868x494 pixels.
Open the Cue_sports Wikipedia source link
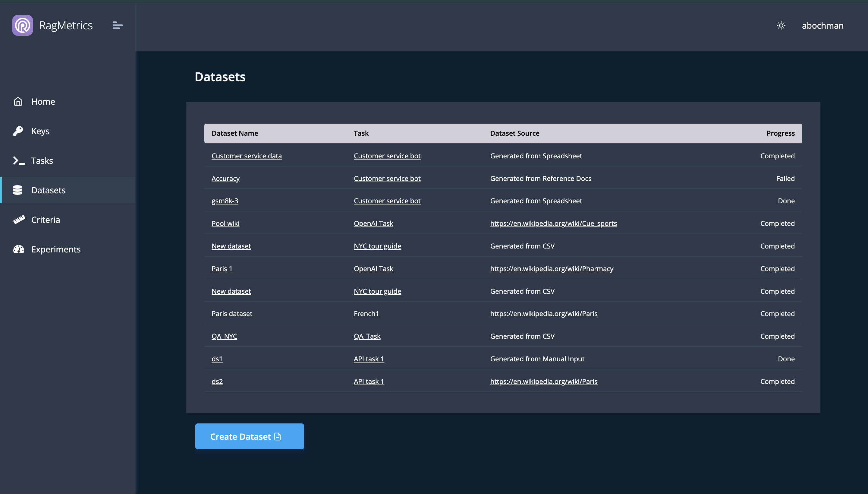[553, 223]
